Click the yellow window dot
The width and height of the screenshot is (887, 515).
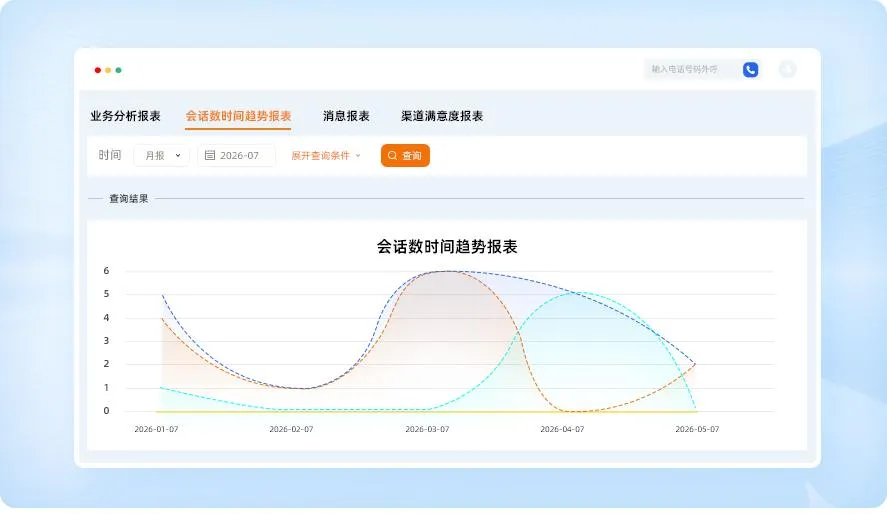[108, 70]
